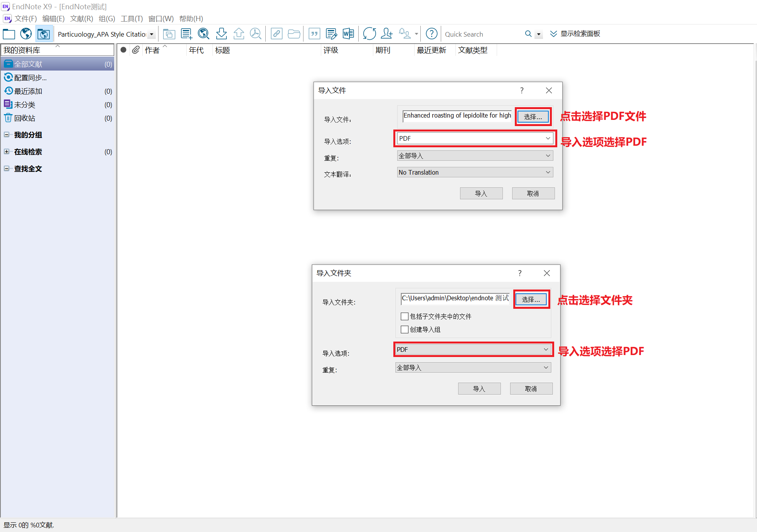The width and height of the screenshot is (757, 532).
Task: Click 选择... button in 导入文件夹 dialog
Action: [x=531, y=299]
